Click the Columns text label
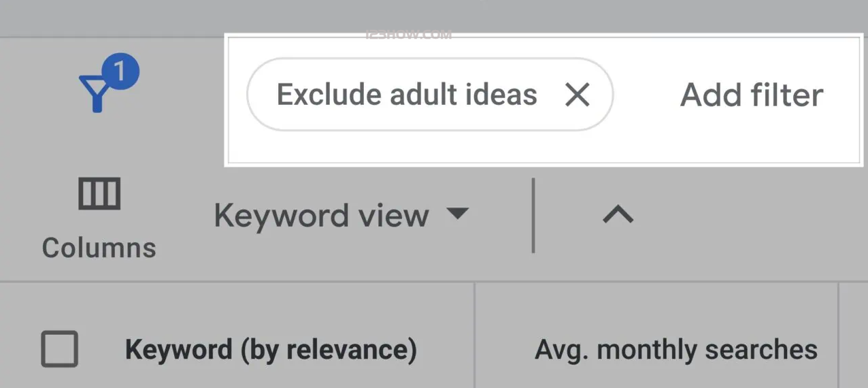Screen dimensions: 868x388 click(x=99, y=248)
